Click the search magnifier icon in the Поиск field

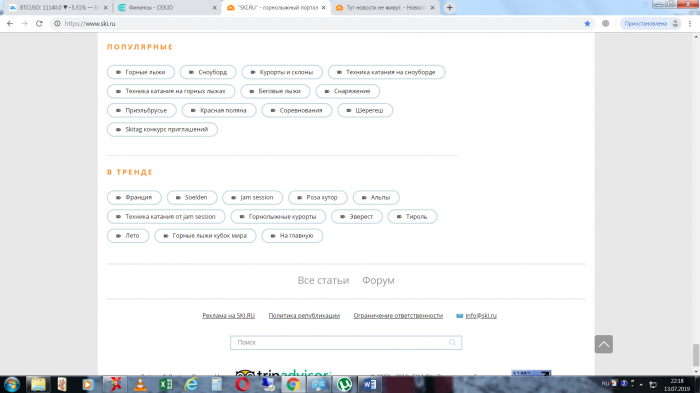[x=452, y=343]
